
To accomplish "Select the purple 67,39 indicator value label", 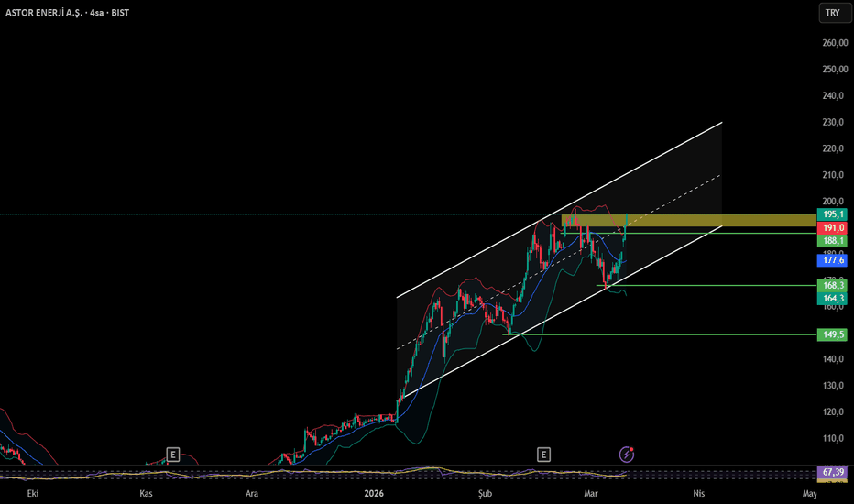I will coord(832,472).
